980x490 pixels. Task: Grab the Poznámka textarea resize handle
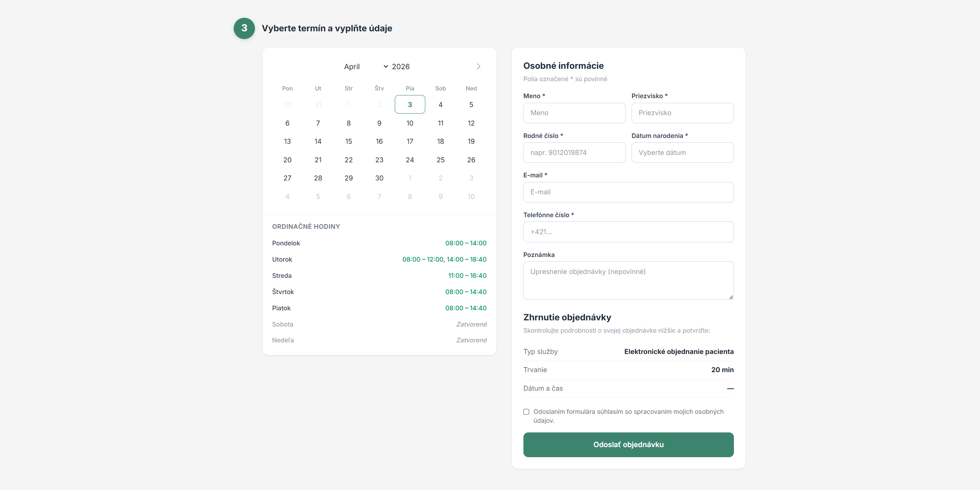click(x=731, y=297)
